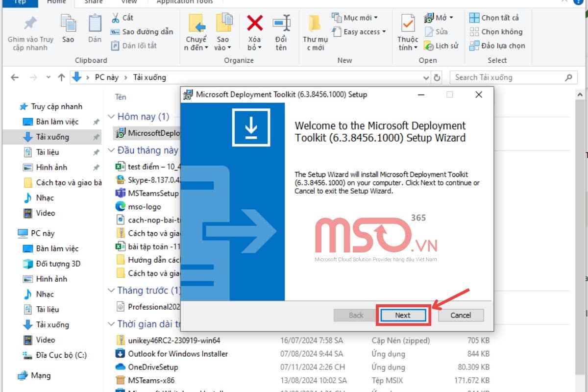Click the disabled Back button in Setup

356,315
